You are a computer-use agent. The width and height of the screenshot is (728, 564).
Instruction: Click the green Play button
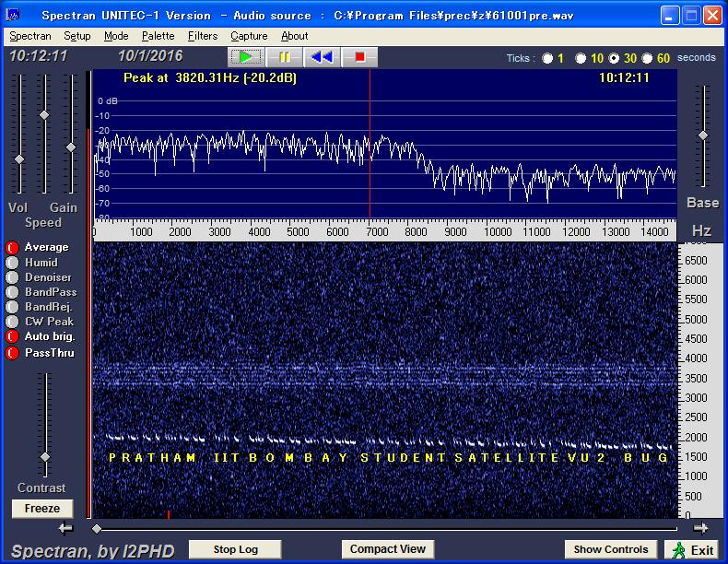point(246,57)
